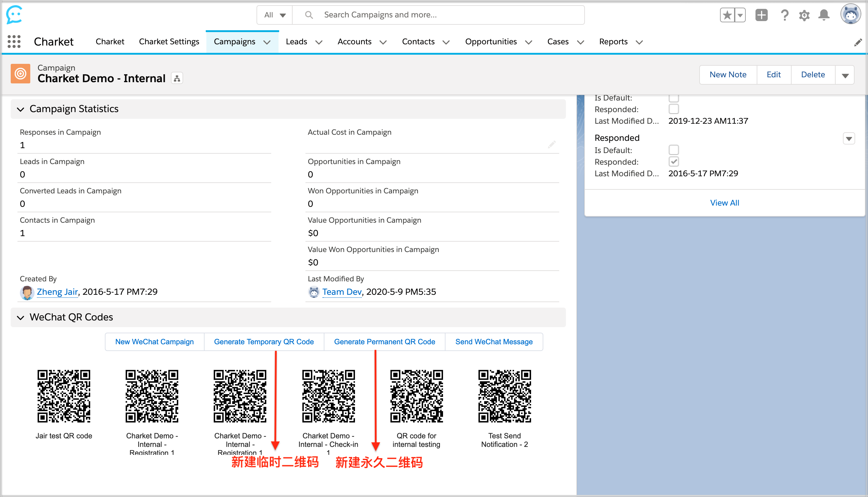Open the Setup gear icon
868x497 pixels.
804,15
